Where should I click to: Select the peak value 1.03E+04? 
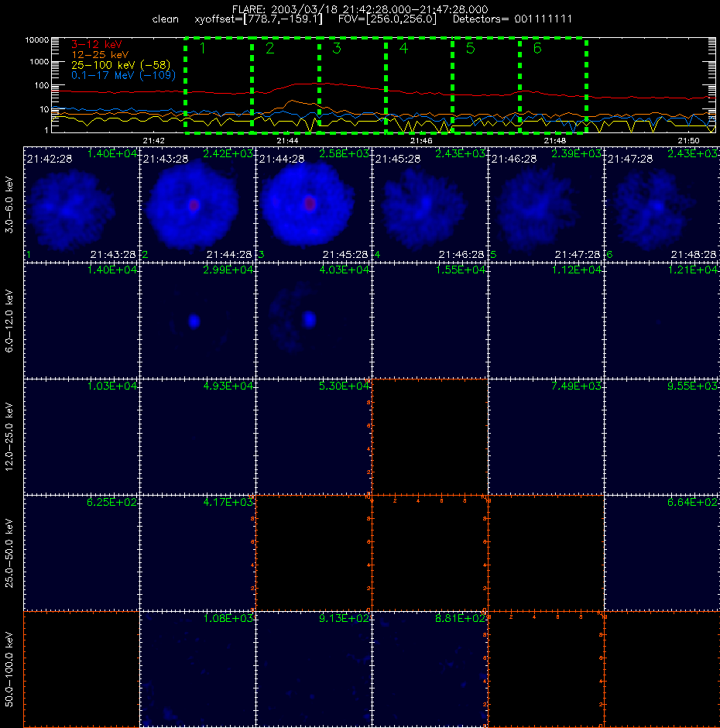pyautogui.click(x=112, y=386)
